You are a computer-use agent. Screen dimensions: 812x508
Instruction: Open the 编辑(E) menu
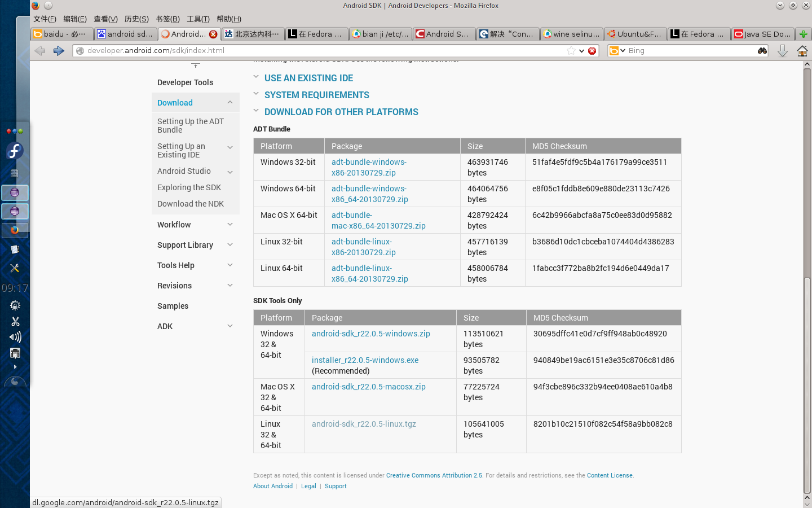(x=75, y=19)
